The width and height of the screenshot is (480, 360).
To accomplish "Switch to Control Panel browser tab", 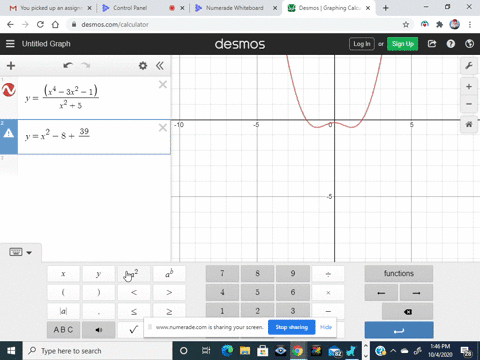I will pos(130,8).
